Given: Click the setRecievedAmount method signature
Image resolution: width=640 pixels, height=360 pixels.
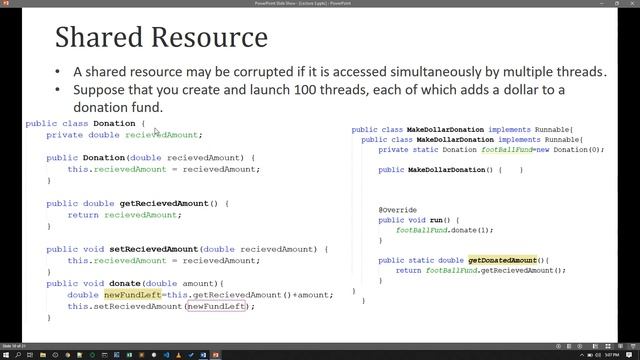Looking at the screenshot, I should (x=187, y=249).
